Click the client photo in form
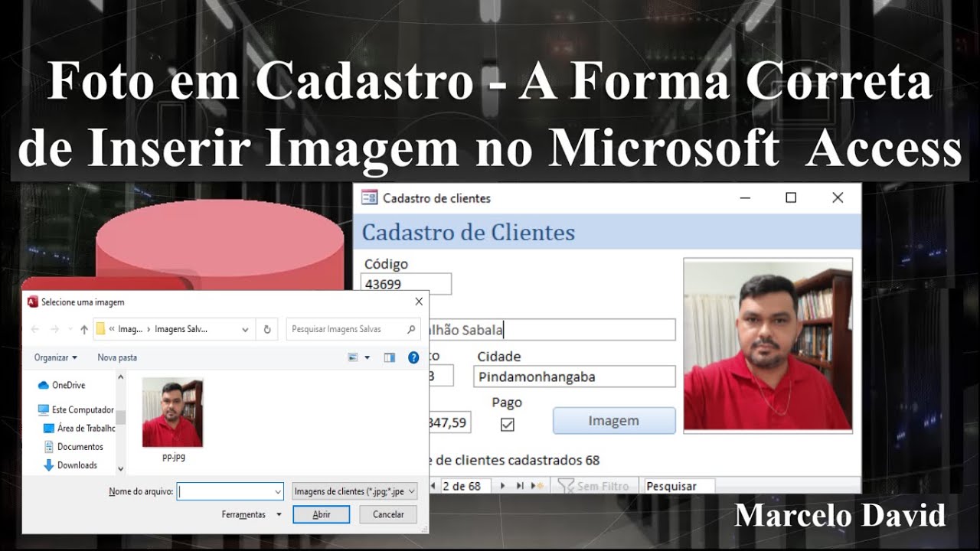Viewport: 980px width, 551px height. 768,346
